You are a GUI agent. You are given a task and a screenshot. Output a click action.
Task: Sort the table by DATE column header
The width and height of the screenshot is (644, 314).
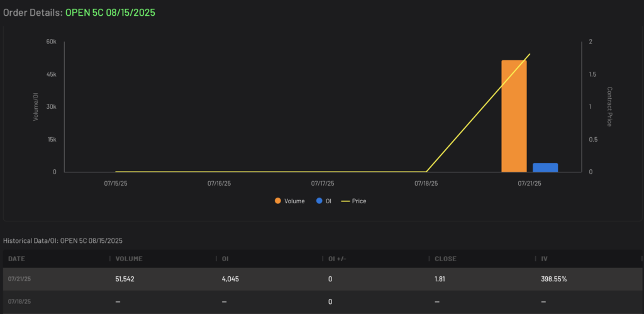(17, 259)
